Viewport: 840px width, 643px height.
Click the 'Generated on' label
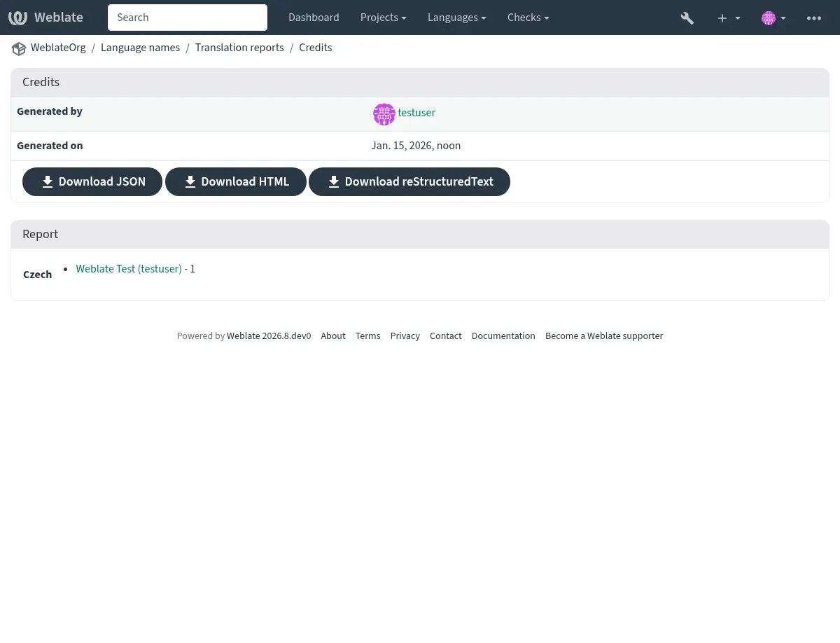pyautogui.click(x=50, y=146)
